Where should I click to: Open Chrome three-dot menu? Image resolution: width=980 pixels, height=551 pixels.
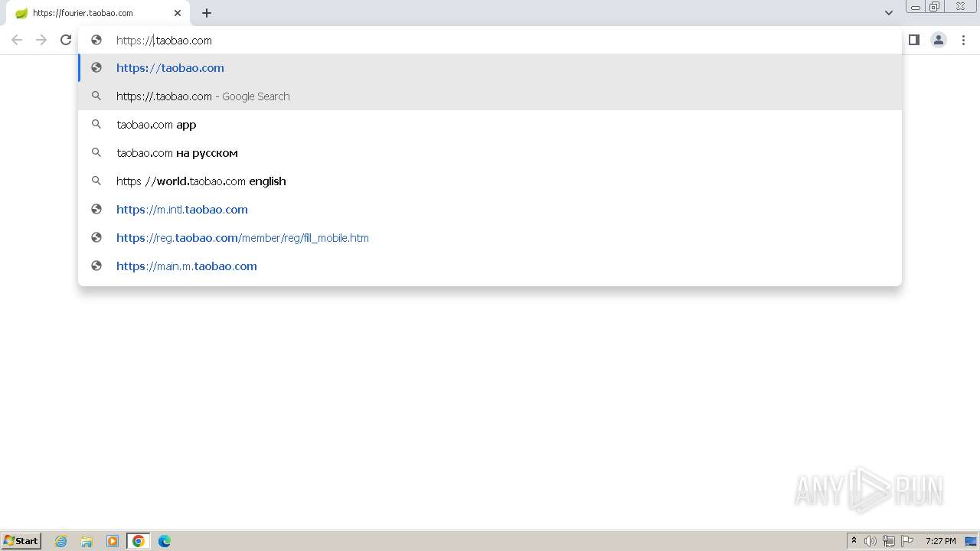point(963,40)
